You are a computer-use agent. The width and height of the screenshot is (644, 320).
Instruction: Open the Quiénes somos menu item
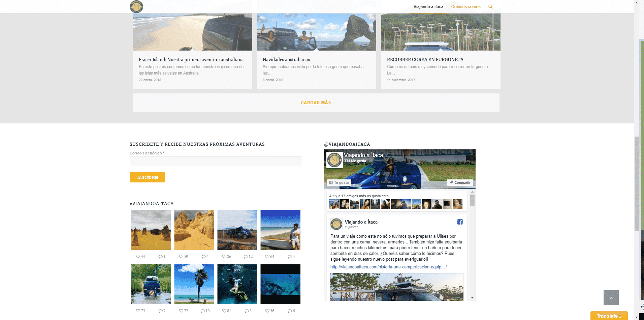465,7
